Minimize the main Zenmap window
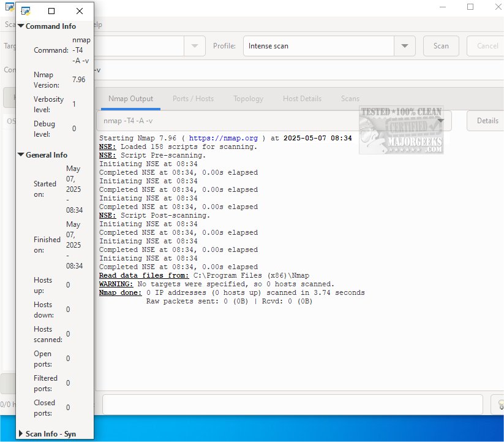504x442 pixels. 443,7
